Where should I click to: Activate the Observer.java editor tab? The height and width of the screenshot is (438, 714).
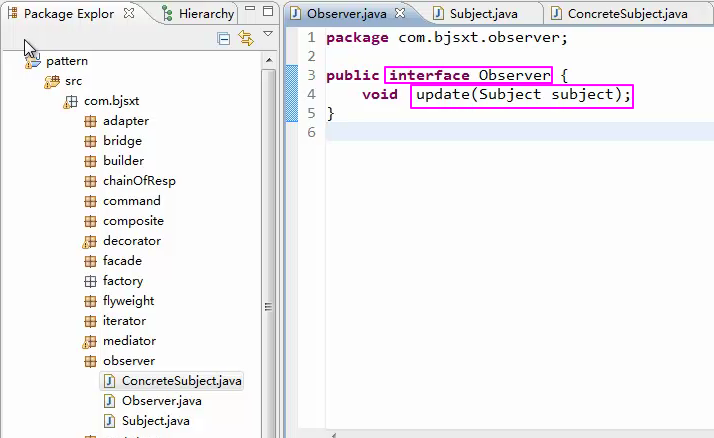pyautogui.click(x=347, y=14)
